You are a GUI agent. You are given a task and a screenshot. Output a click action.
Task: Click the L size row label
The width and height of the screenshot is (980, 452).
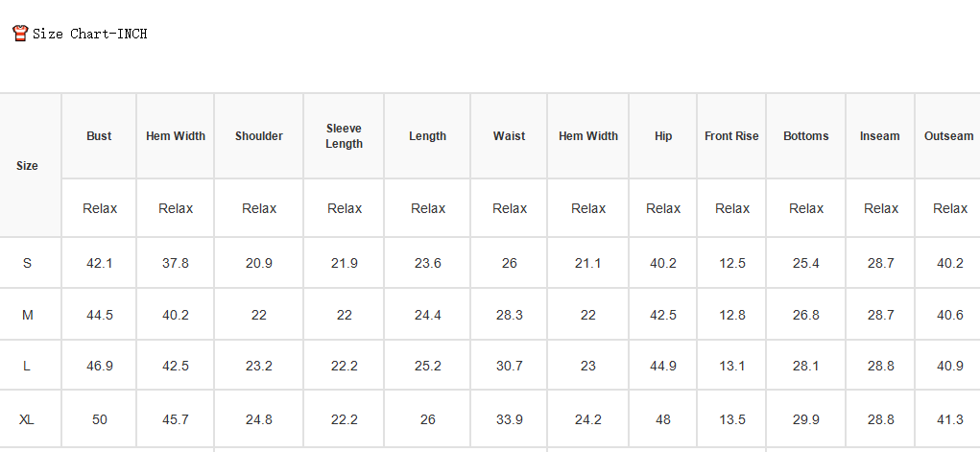point(27,366)
